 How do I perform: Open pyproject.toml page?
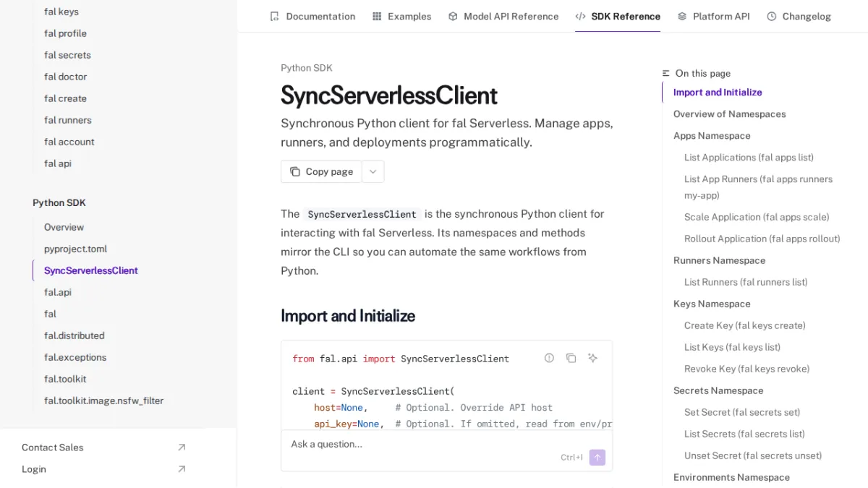tap(75, 249)
